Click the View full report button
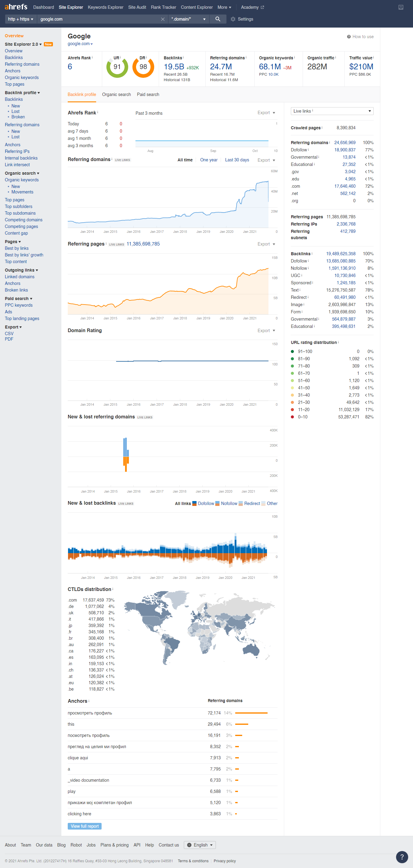The height and width of the screenshot is (868, 413). pos(84,826)
